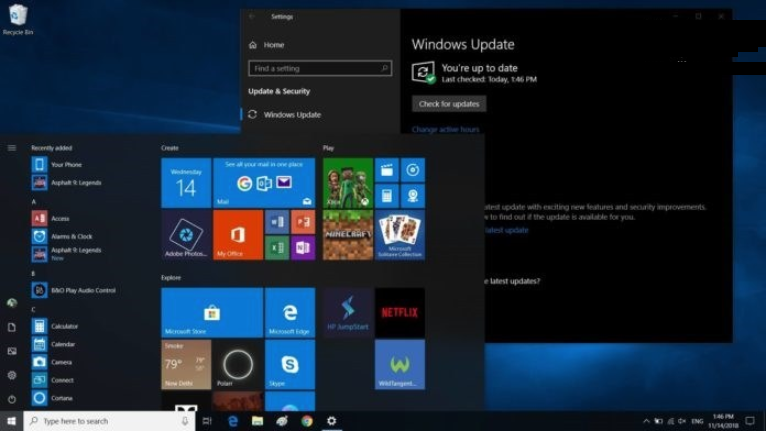
Task: Launch Minecraft from the Play group
Action: coord(347,235)
